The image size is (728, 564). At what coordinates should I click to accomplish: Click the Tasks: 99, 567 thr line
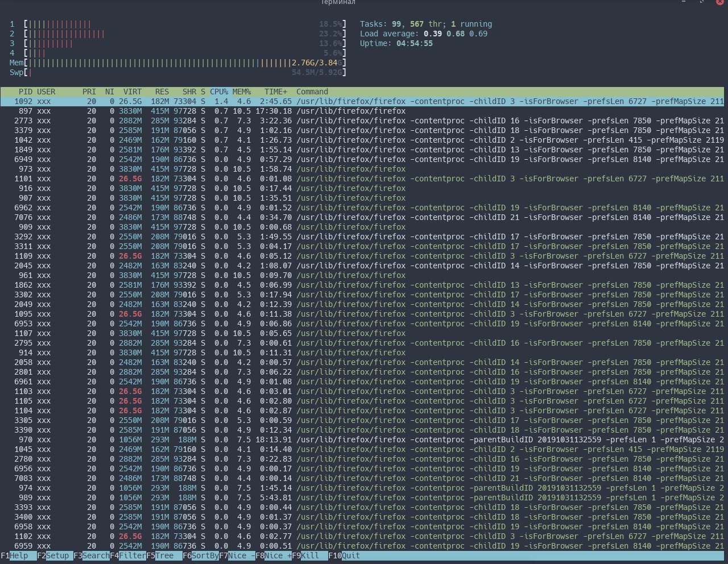[426, 24]
